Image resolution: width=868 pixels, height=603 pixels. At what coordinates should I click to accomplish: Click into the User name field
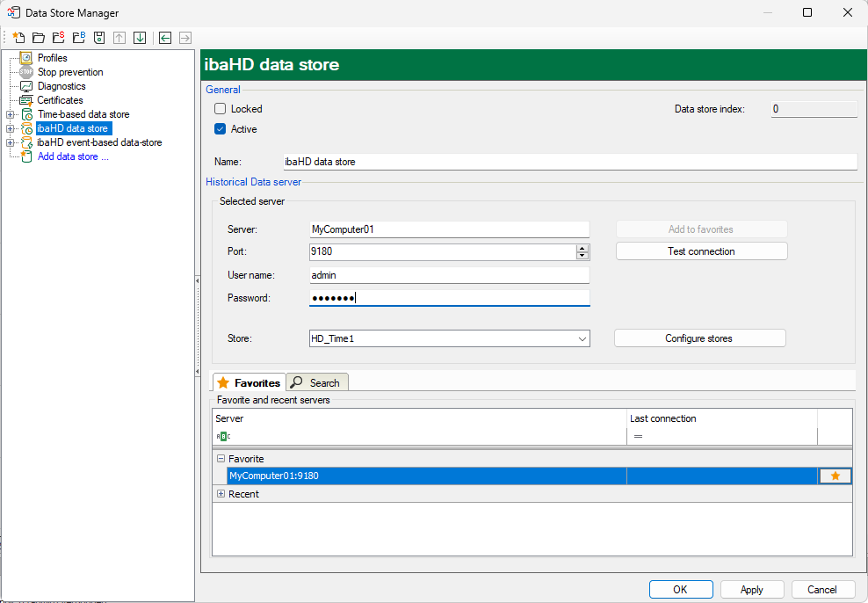pyautogui.click(x=449, y=275)
